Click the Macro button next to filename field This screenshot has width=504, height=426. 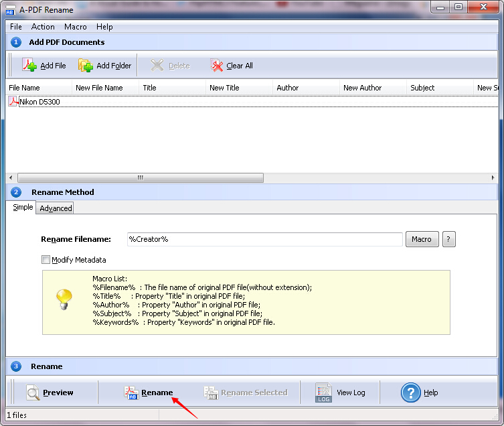pos(422,239)
